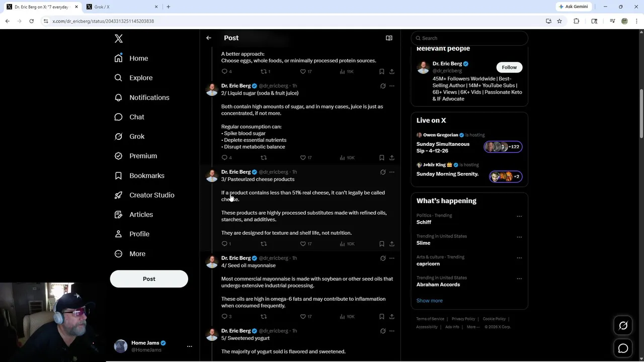Image resolution: width=644 pixels, height=362 pixels.
Task: Open more options for capricorn trend
Action: (519, 258)
